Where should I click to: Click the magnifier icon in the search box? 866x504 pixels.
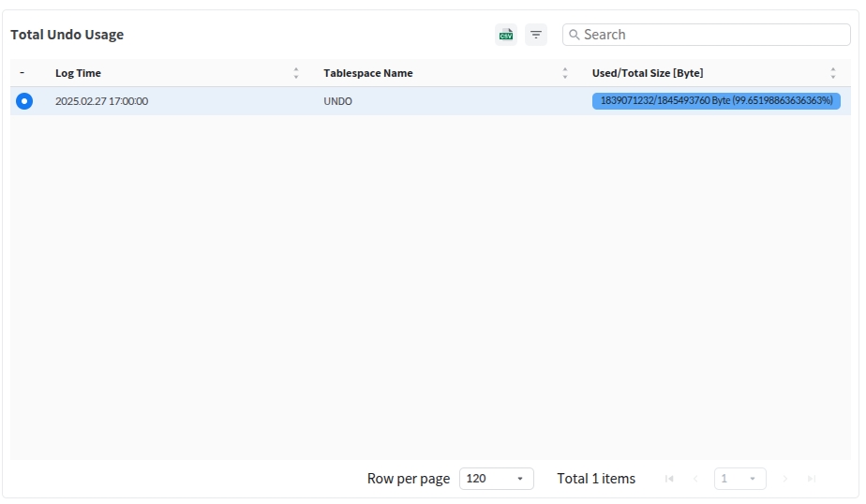coord(575,35)
